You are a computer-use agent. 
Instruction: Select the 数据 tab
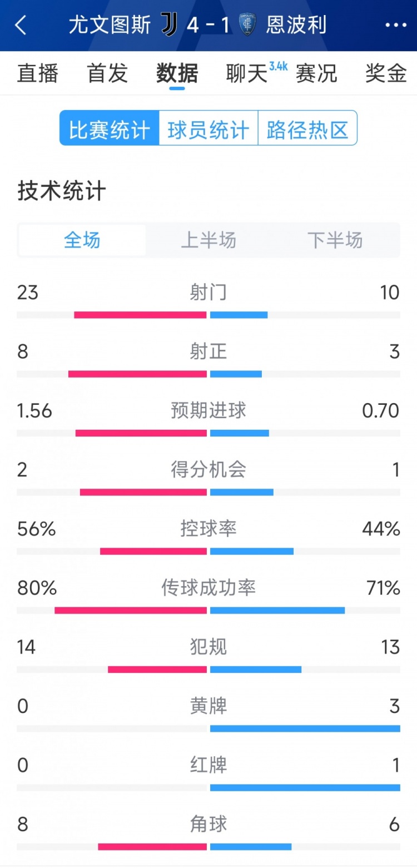click(177, 73)
